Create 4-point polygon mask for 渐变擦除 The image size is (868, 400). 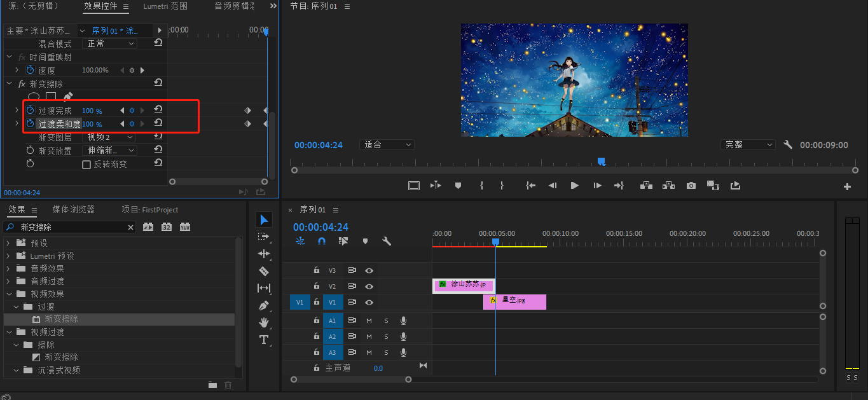[51, 97]
